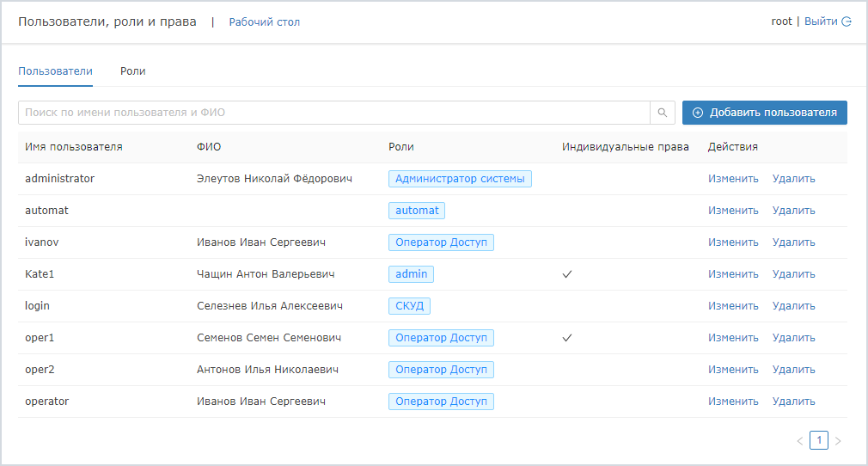Select the Пользователи tab
Viewport: 868px width, 466px height.
(55, 71)
